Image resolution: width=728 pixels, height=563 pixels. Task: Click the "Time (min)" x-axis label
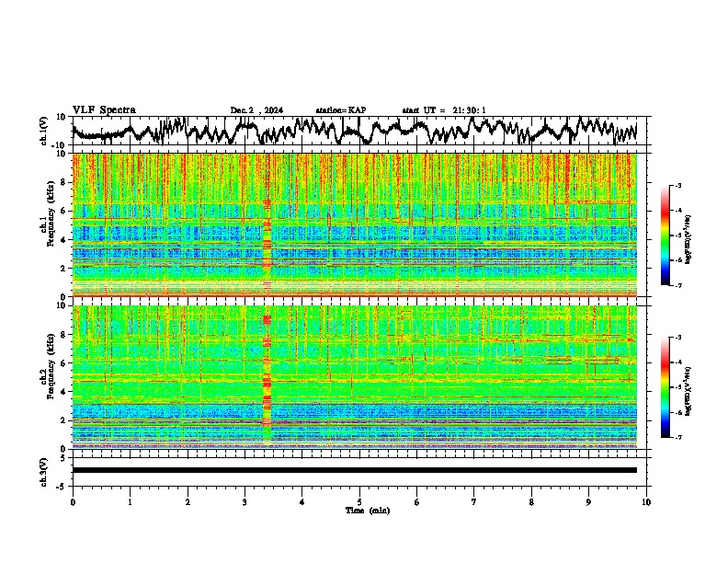(x=368, y=511)
